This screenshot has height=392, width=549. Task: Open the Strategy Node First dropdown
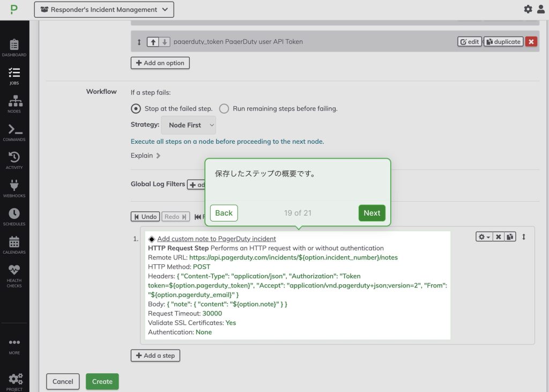point(188,125)
